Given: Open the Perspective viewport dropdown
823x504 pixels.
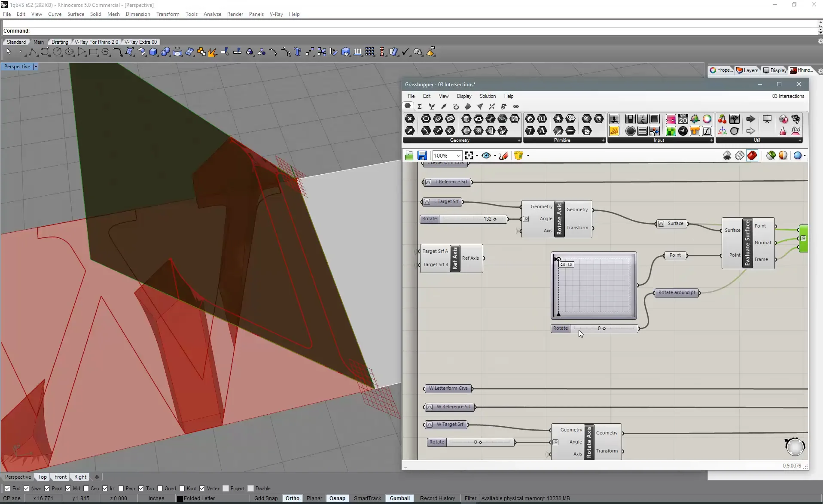Looking at the screenshot, I should coord(36,67).
